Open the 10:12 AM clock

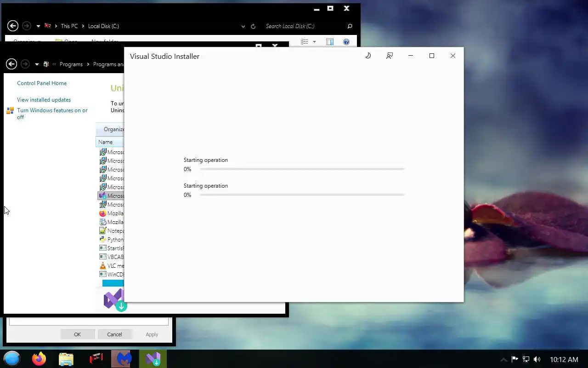tap(564, 359)
